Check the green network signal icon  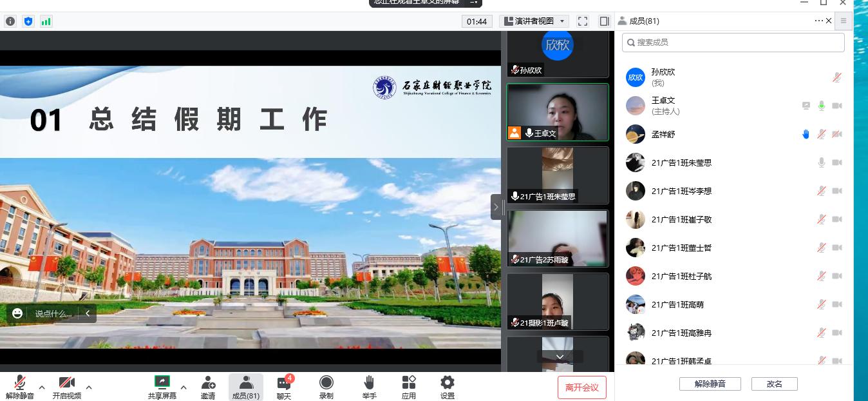pyautogui.click(x=46, y=21)
